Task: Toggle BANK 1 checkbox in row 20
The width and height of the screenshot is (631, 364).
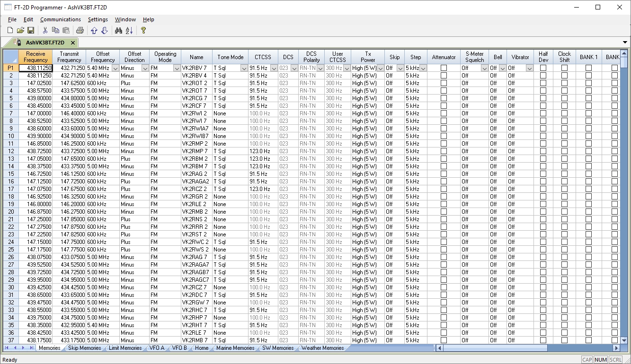Action: 588,212
